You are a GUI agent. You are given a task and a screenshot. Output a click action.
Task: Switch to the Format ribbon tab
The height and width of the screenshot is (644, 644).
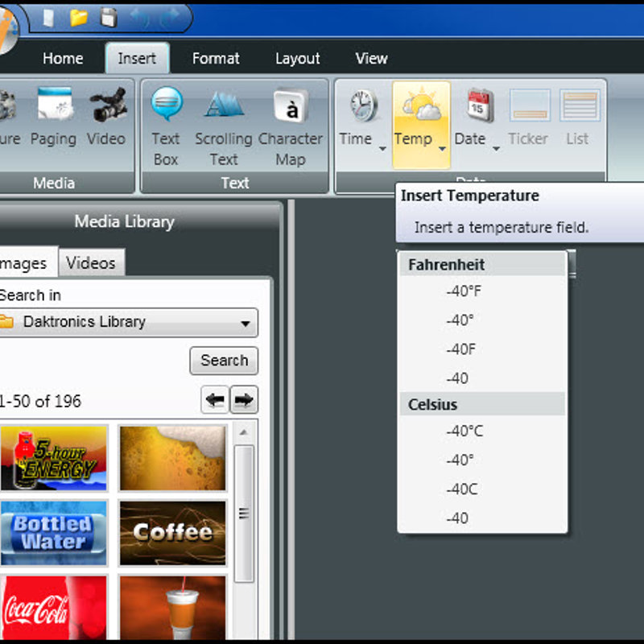tap(216, 59)
